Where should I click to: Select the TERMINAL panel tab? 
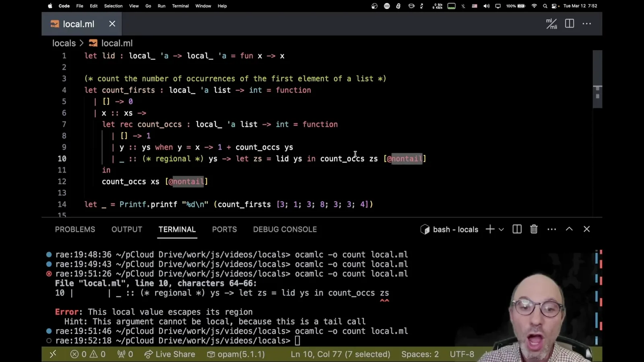point(177,229)
